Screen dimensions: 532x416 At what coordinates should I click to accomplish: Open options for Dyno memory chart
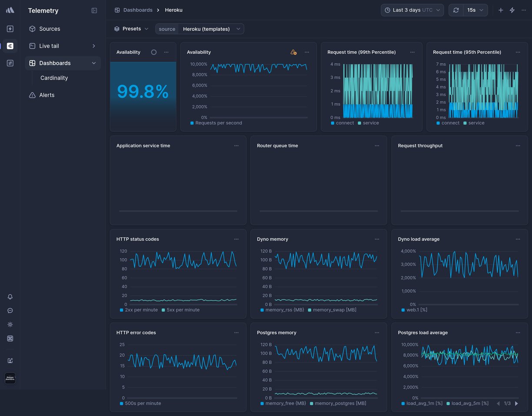pos(377,239)
